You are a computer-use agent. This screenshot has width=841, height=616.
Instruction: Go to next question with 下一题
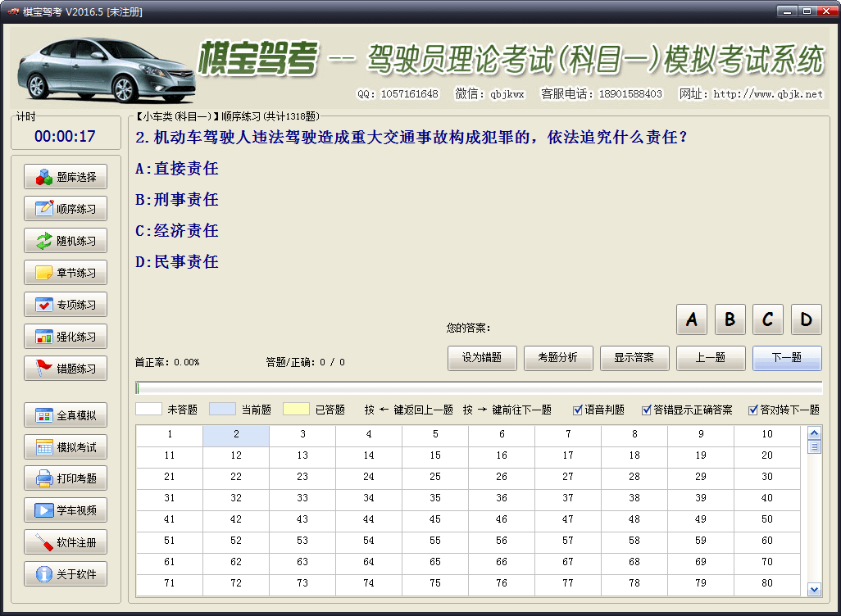click(787, 358)
